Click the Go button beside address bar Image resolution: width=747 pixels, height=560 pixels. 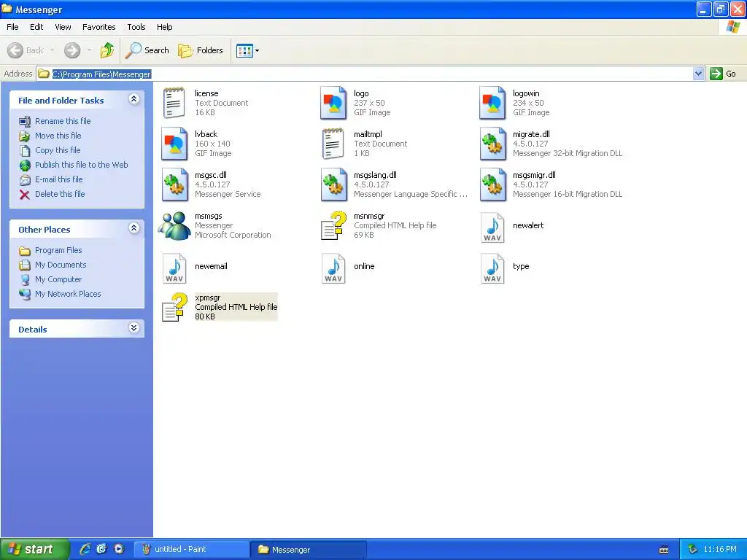point(723,74)
